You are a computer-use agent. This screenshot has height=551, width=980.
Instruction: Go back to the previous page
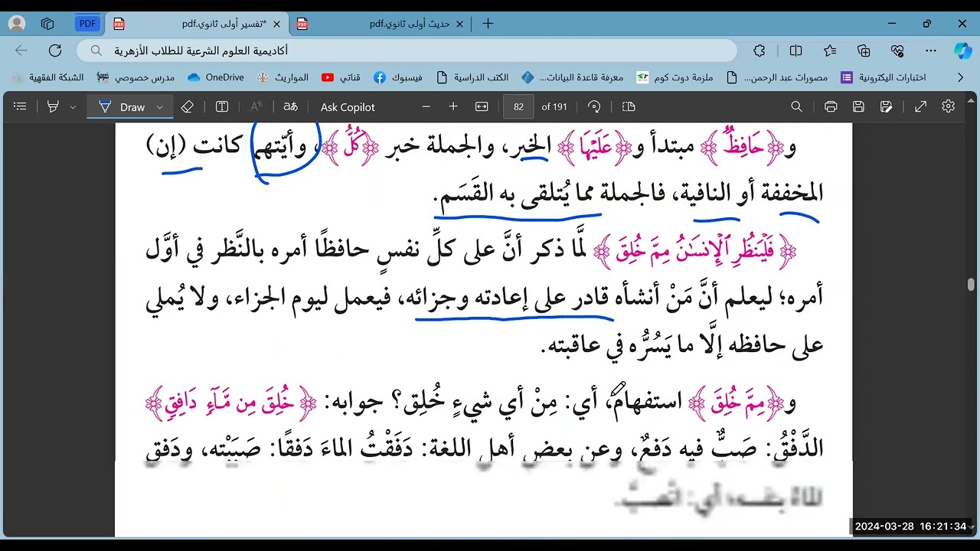(21, 51)
